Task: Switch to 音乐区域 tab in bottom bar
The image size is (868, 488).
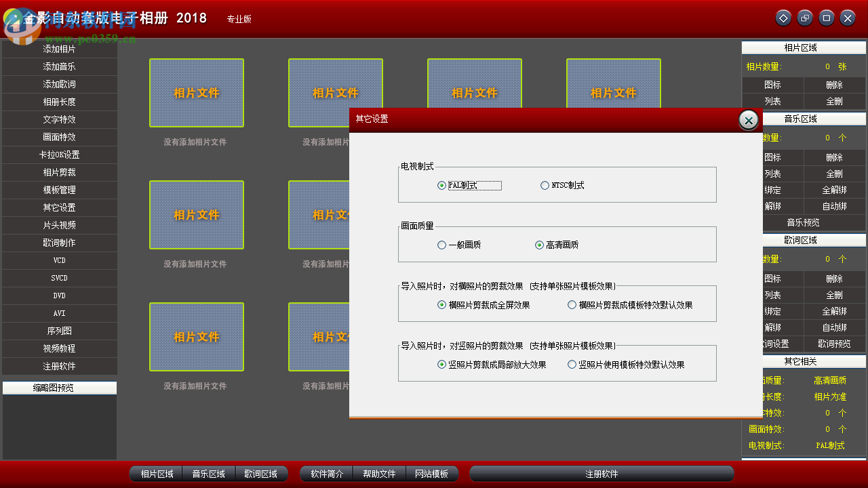Action: (209, 474)
